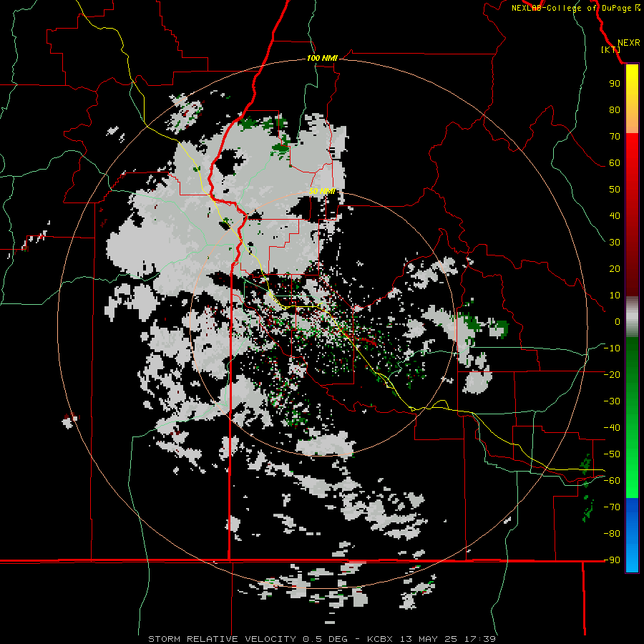Click the NEXR label above the color bar
Screen dimensions: 644x644
point(629,43)
